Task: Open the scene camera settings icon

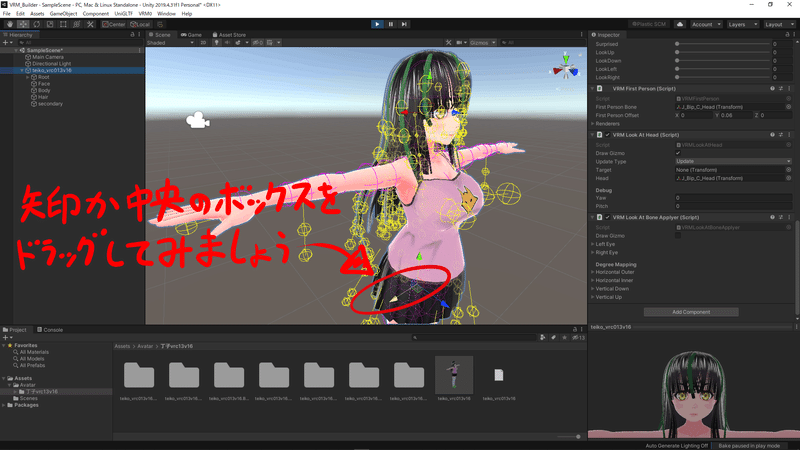Action: 459,43
